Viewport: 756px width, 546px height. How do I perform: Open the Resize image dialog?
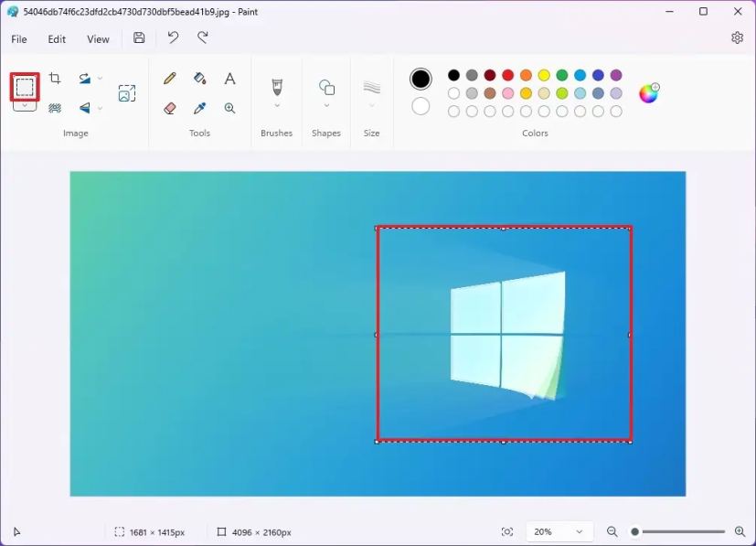pyautogui.click(x=127, y=92)
